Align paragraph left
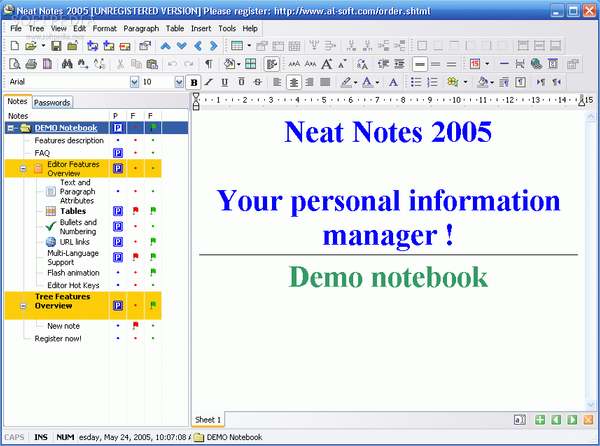This screenshot has height=446, width=600. (277, 82)
